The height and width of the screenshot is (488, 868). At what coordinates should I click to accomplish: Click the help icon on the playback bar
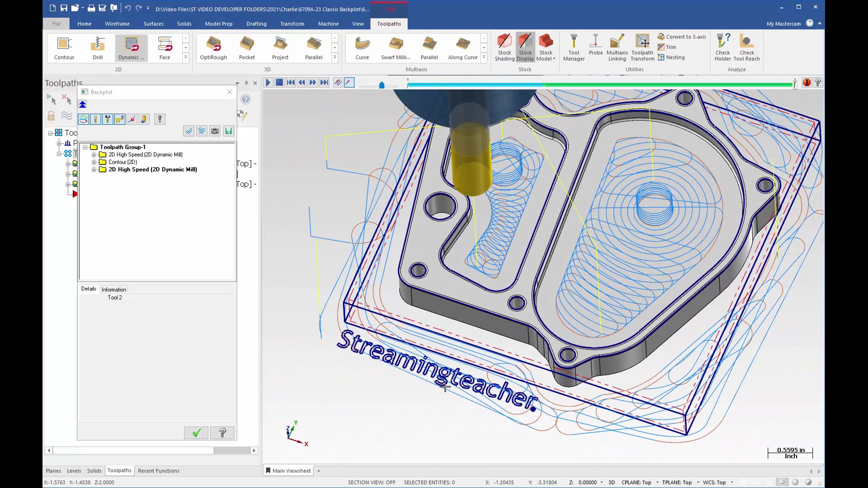pos(818,83)
